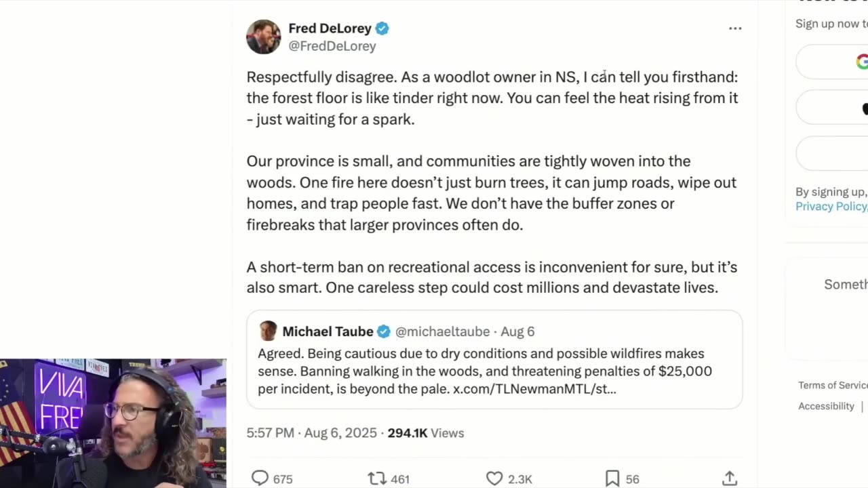Click the Michael Taube author name

[x=328, y=331]
